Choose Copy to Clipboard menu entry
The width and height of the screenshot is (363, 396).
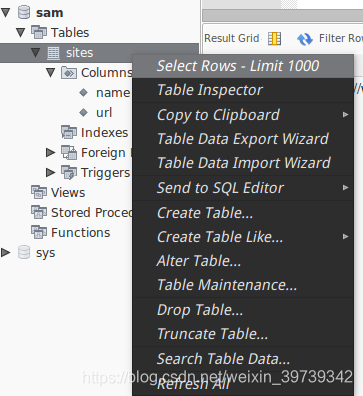click(x=243, y=115)
